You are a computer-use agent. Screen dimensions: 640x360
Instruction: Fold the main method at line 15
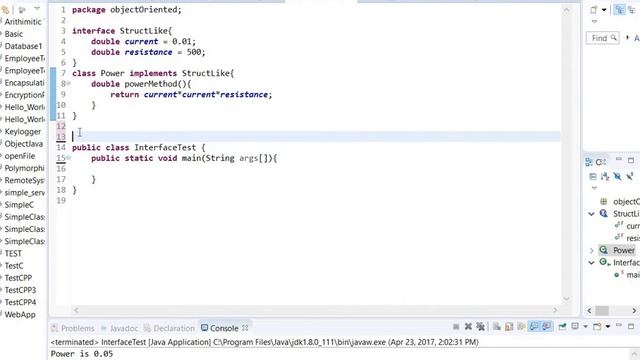click(69, 158)
